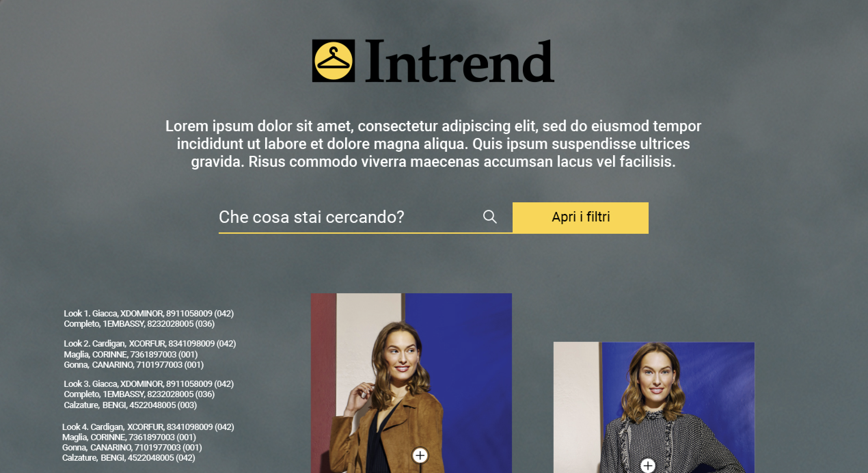The height and width of the screenshot is (473, 868).
Task: Click the Intrend wordmark
Action: [459, 62]
